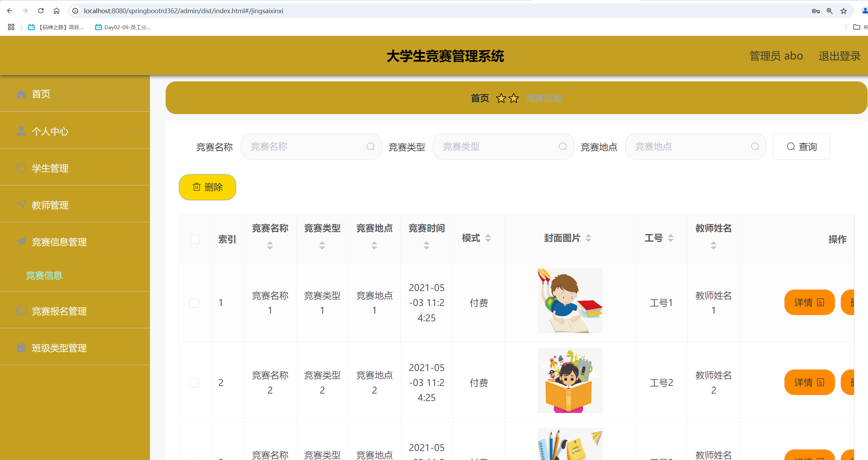Toggle the select-all checkbox in table header
Viewport: 868px width, 460px height.
pos(195,239)
